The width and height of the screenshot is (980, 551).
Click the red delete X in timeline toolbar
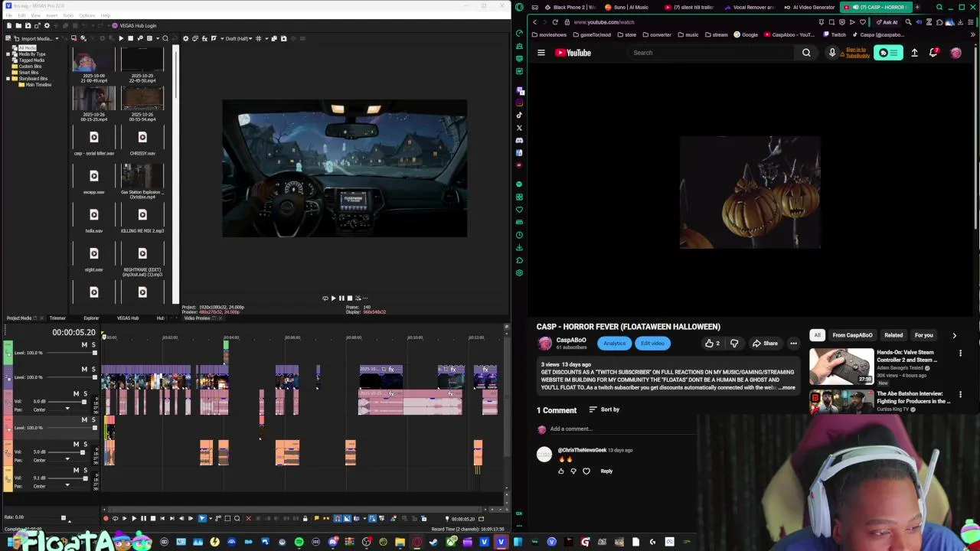[248, 518]
